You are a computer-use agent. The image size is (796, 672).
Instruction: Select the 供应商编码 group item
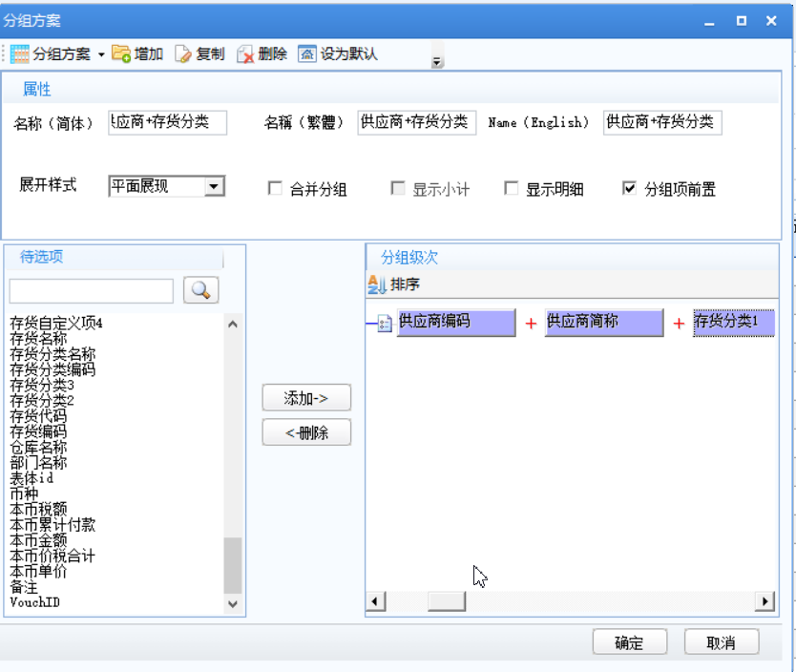pyautogui.click(x=456, y=323)
